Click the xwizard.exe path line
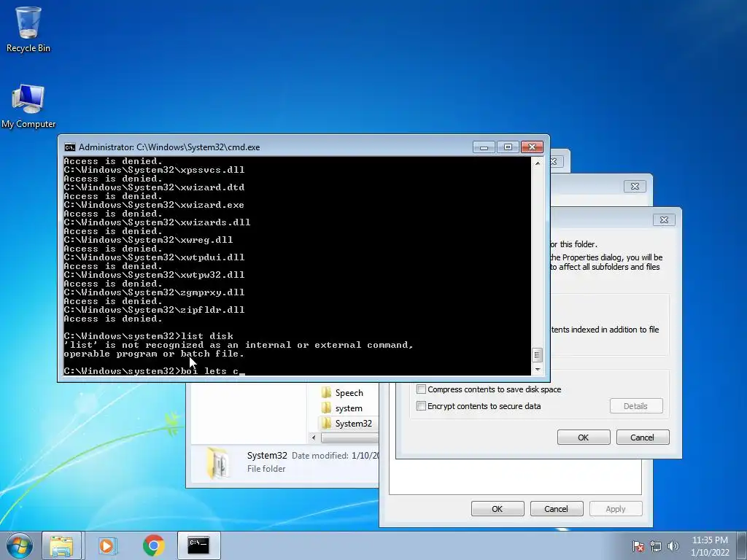The image size is (747, 560). coord(154,205)
